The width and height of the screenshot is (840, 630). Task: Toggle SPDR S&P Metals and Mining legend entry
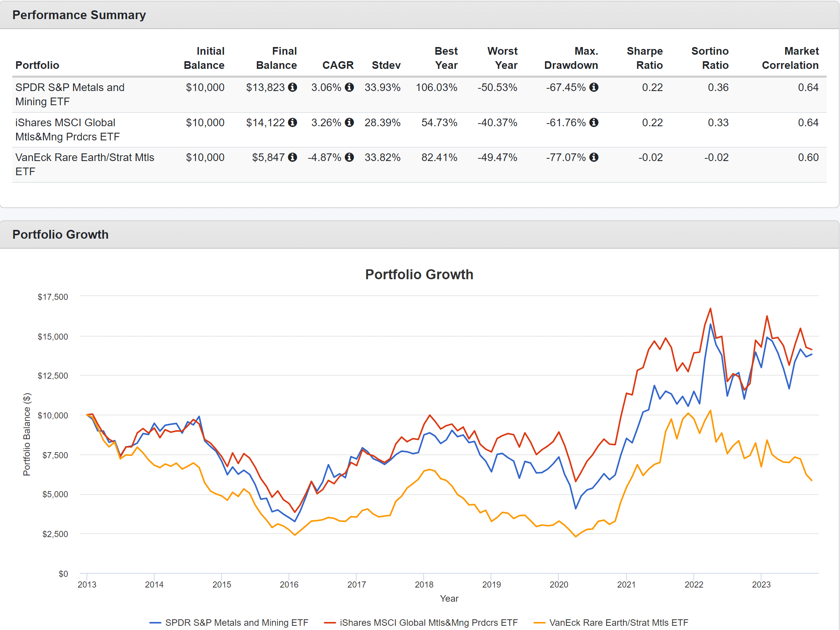237,622
